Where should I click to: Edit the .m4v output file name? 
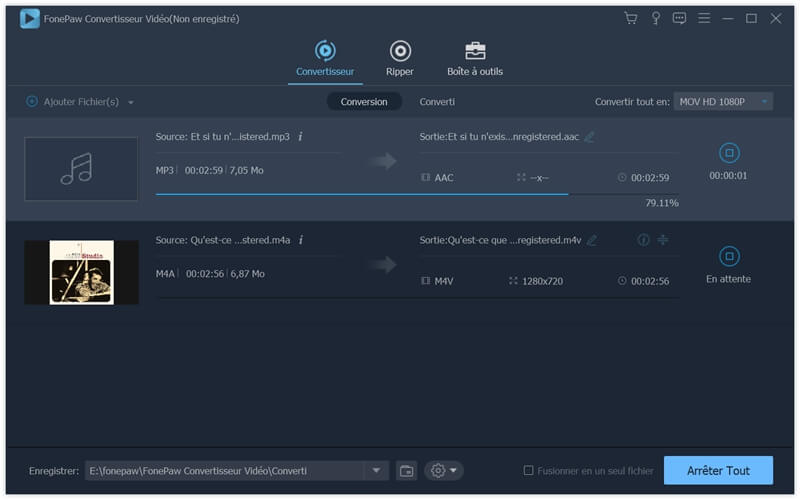[591, 240]
